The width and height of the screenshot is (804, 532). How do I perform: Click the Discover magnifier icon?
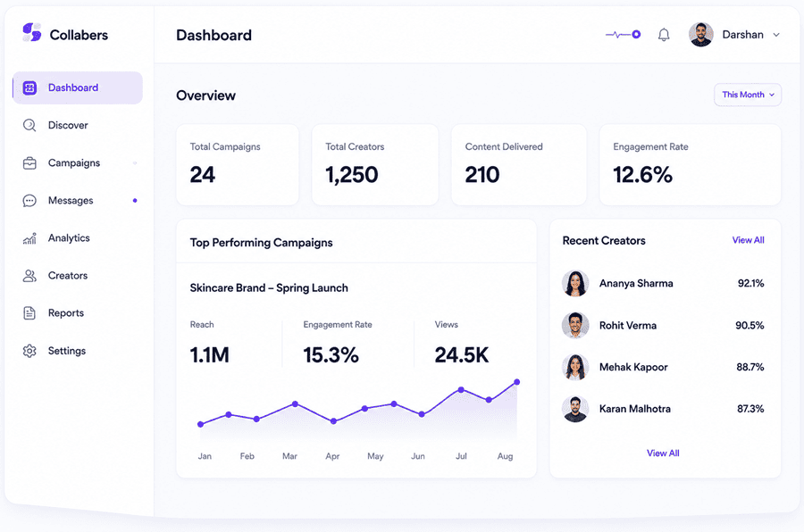click(x=29, y=125)
